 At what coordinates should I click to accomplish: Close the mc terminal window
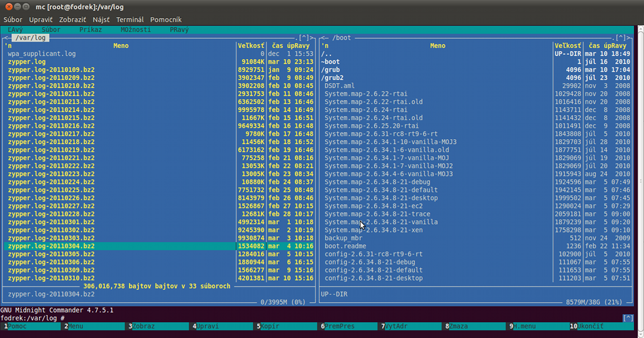click(9, 6)
